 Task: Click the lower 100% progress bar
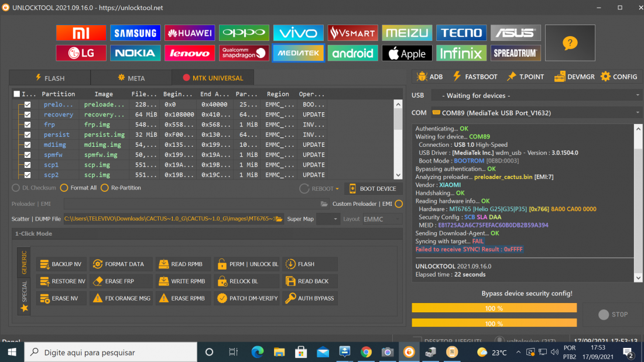[494, 323]
